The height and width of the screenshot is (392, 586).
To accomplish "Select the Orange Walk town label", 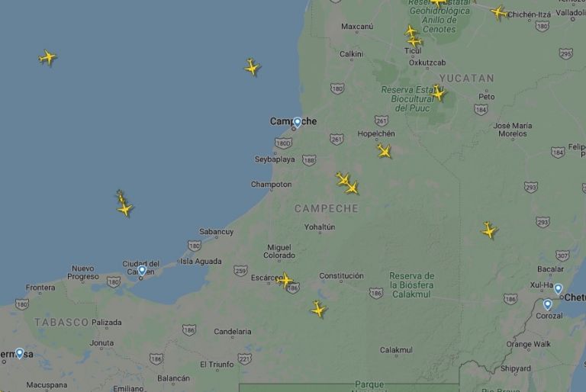I will (x=529, y=344).
